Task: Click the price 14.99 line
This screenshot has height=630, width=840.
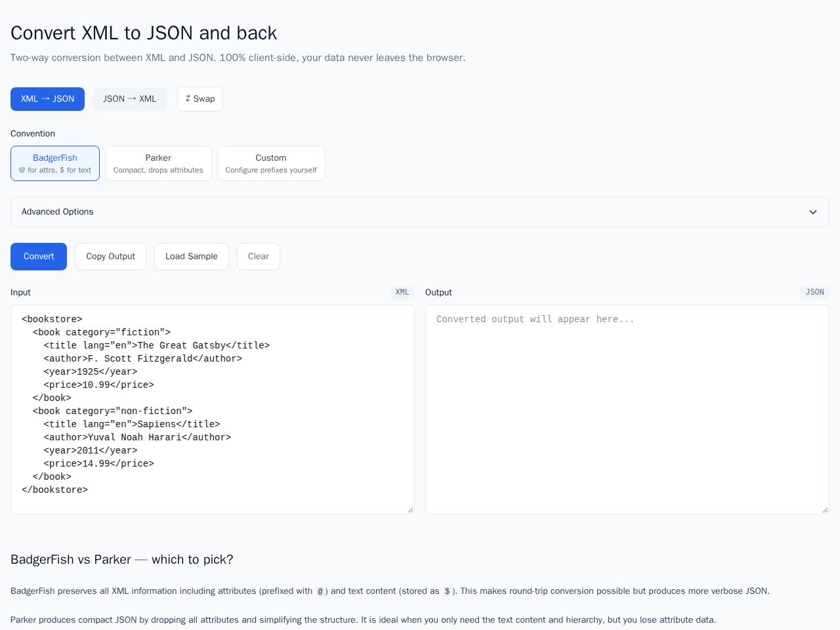Action: tap(98, 463)
